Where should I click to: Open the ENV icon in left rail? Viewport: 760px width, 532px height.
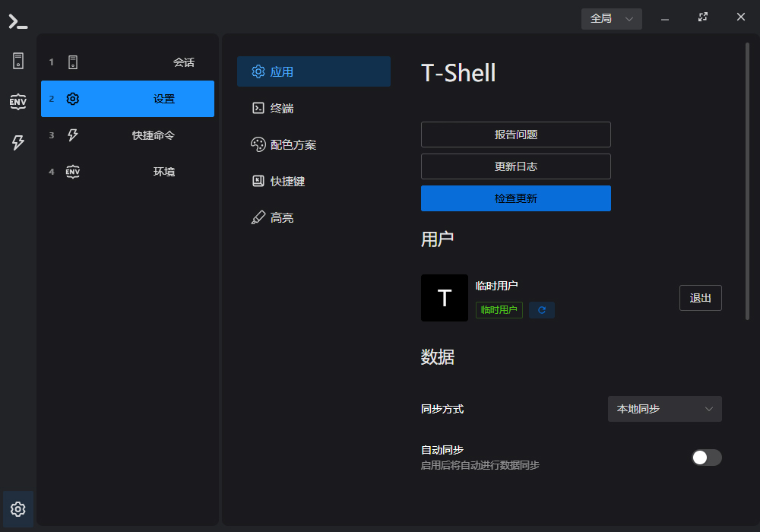click(18, 101)
